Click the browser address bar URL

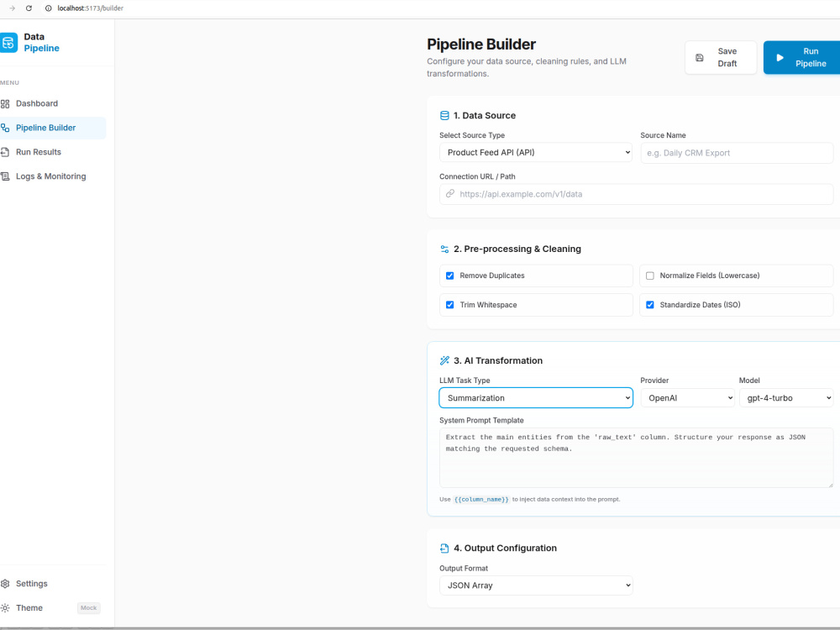pyautogui.click(x=90, y=8)
